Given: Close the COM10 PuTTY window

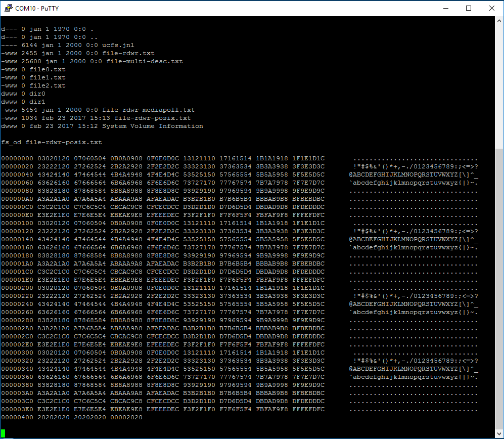Looking at the screenshot, I should (x=492, y=8).
